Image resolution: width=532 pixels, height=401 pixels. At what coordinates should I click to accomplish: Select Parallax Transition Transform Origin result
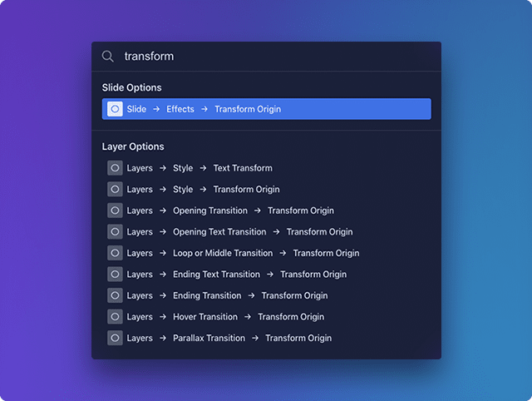(266, 338)
